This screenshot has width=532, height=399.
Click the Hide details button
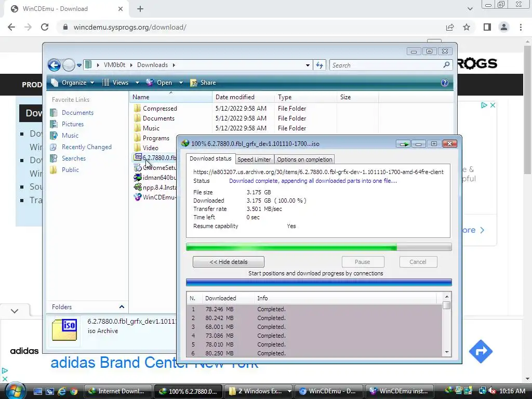229,262
